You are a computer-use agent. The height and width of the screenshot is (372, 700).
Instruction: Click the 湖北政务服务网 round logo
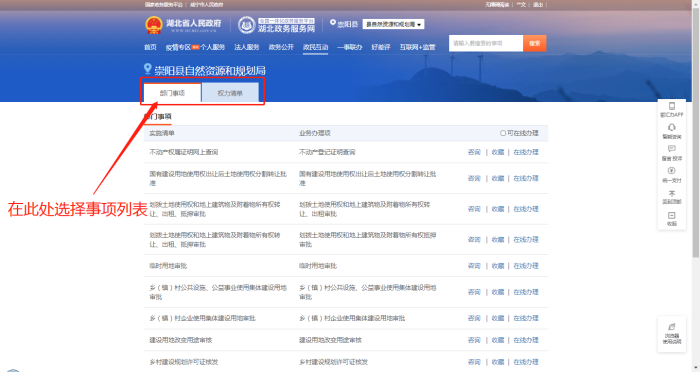point(246,25)
